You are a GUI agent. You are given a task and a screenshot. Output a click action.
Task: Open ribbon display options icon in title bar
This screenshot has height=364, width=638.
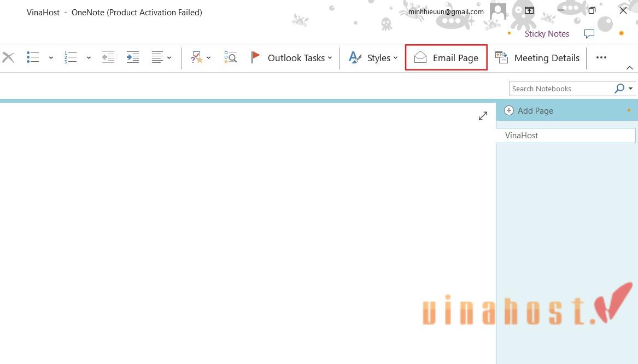(x=529, y=10)
